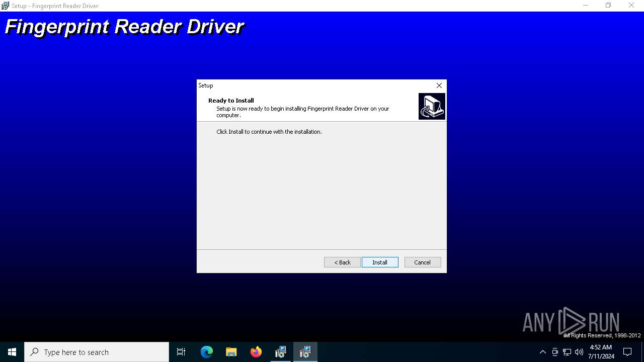The image size is (644, 362).
Task: Close the Setup dialog with X
Action: (439, 85)
